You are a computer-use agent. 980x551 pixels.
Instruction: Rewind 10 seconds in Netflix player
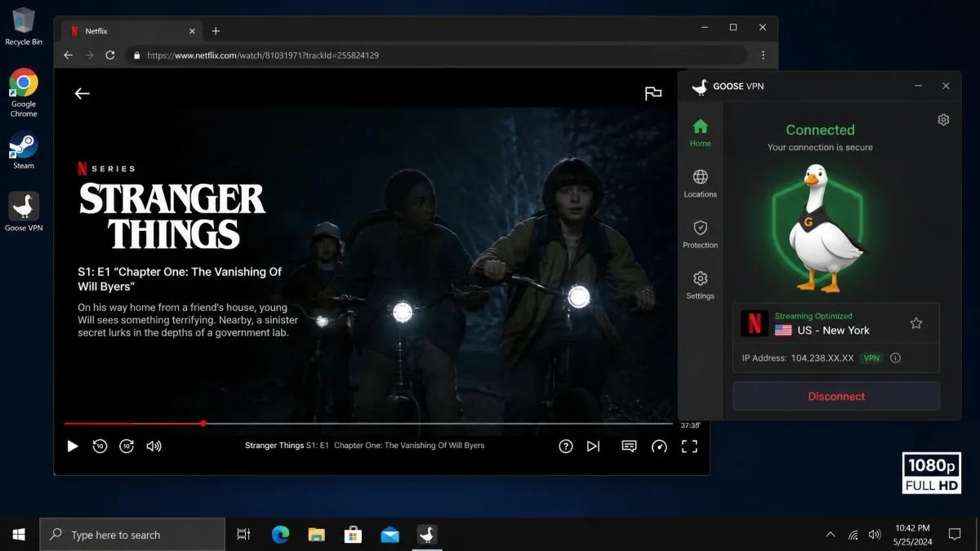(x=100, y=446)
